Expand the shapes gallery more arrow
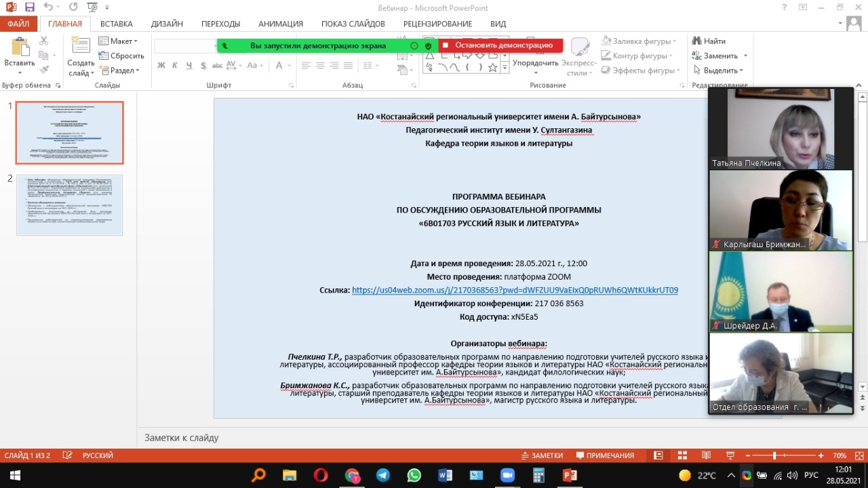 505,69
